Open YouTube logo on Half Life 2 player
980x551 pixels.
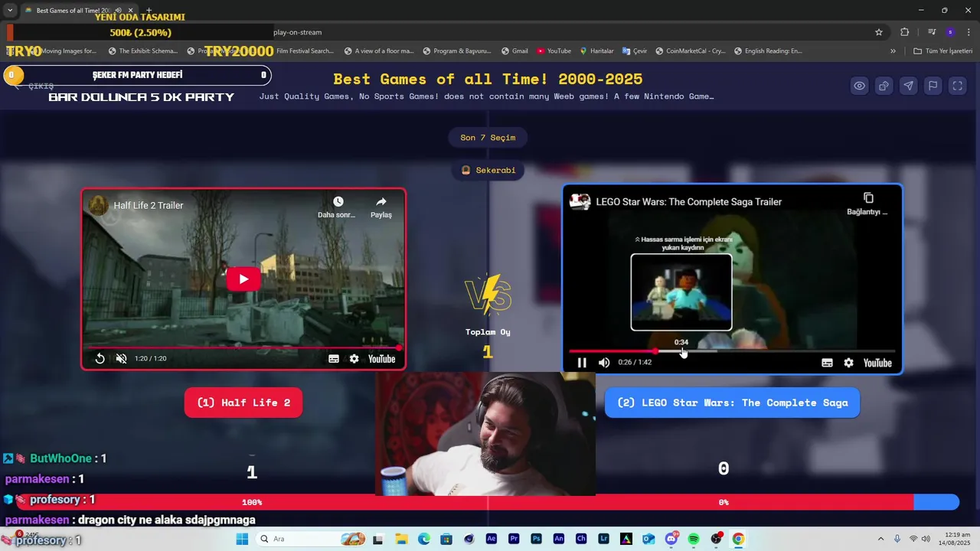tap(381, 358)
